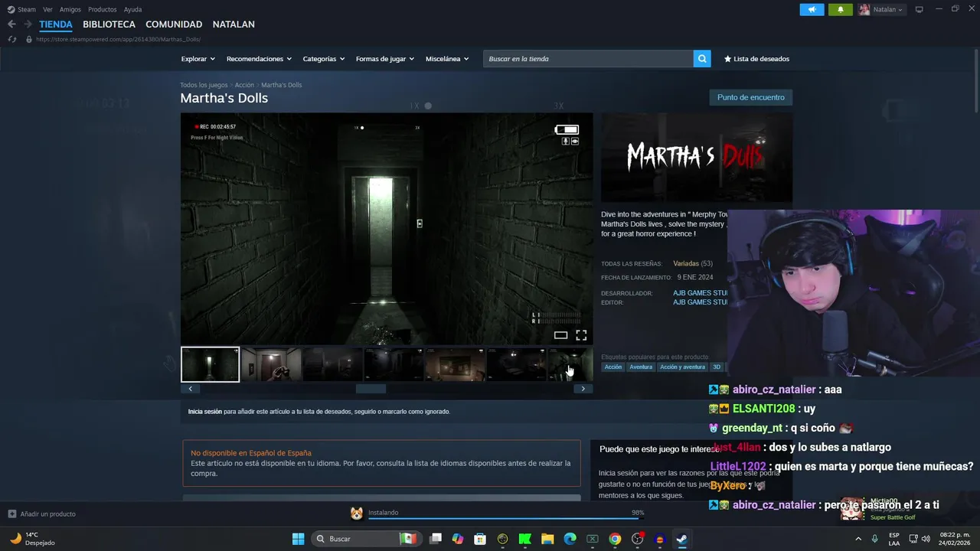980x551 pixels.
Task: Launch Copilot from the taskbar
Action: click(458, 539)
